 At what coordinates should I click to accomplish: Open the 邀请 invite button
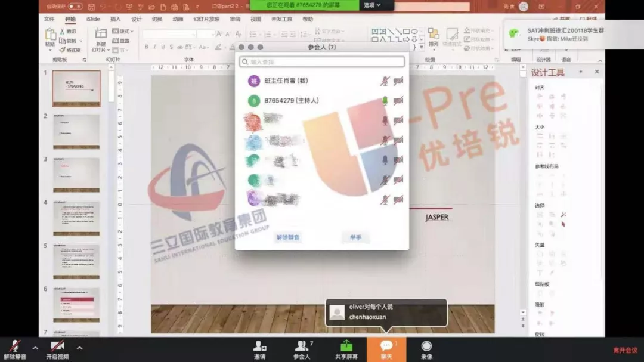coord(259,349)
